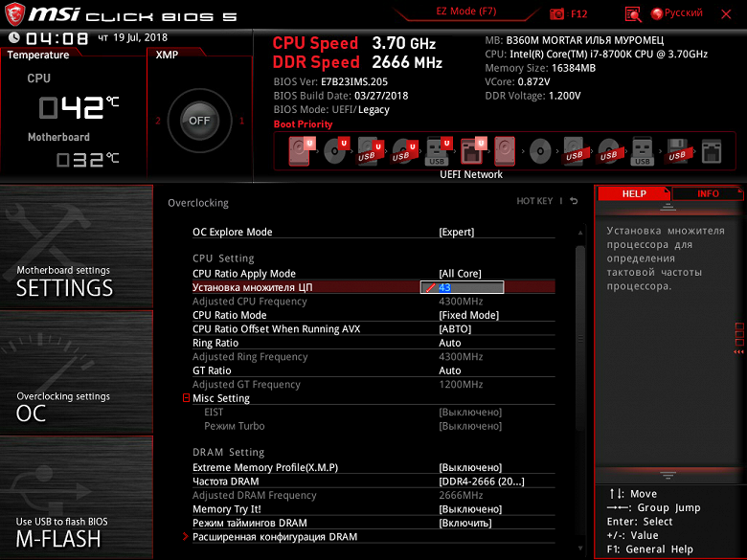The width and height of the screenshot is (747, 560).
Task: Select the legacy USB key boot icon
Action: pos(643,151)
